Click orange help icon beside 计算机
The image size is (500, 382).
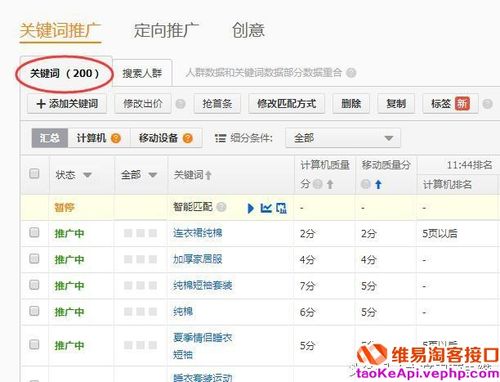116,138
